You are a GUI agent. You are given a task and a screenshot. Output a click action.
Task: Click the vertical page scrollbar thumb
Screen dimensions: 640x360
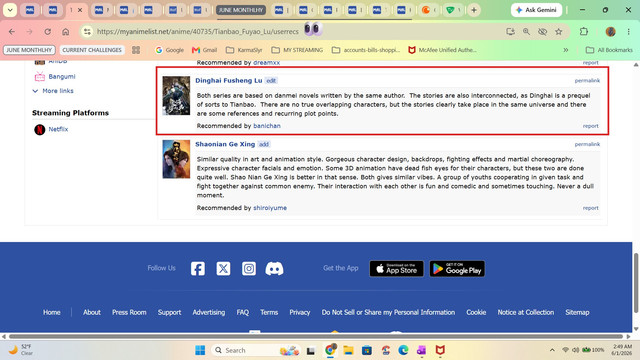coord(636,283)
